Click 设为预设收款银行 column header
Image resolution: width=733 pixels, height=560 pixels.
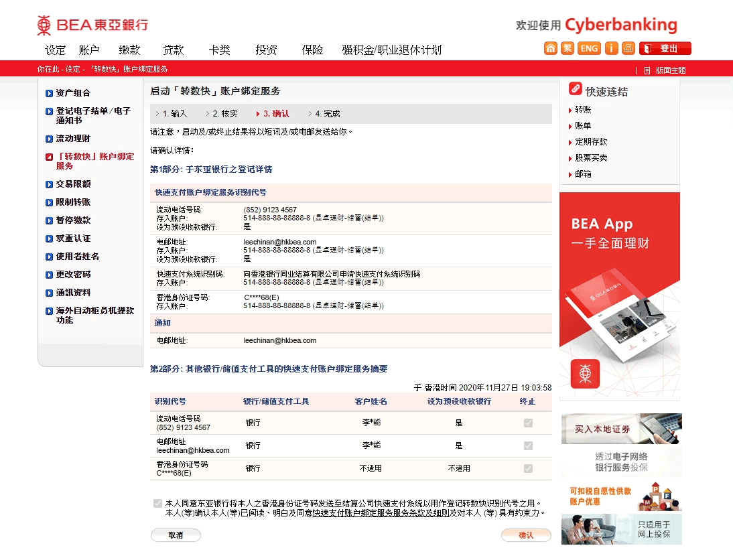pyautogui.click(x=459, y=401)
